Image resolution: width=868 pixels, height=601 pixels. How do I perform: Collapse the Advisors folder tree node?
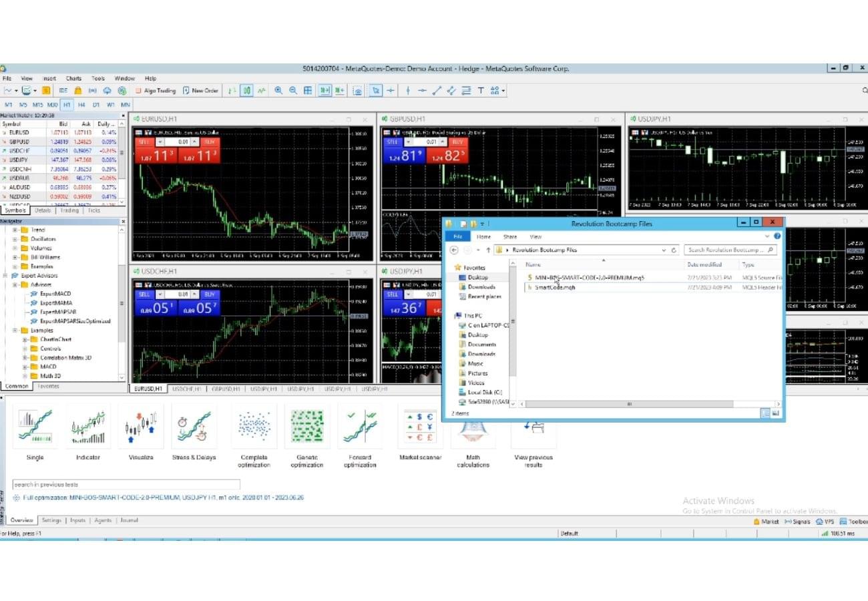click(15, 285)
